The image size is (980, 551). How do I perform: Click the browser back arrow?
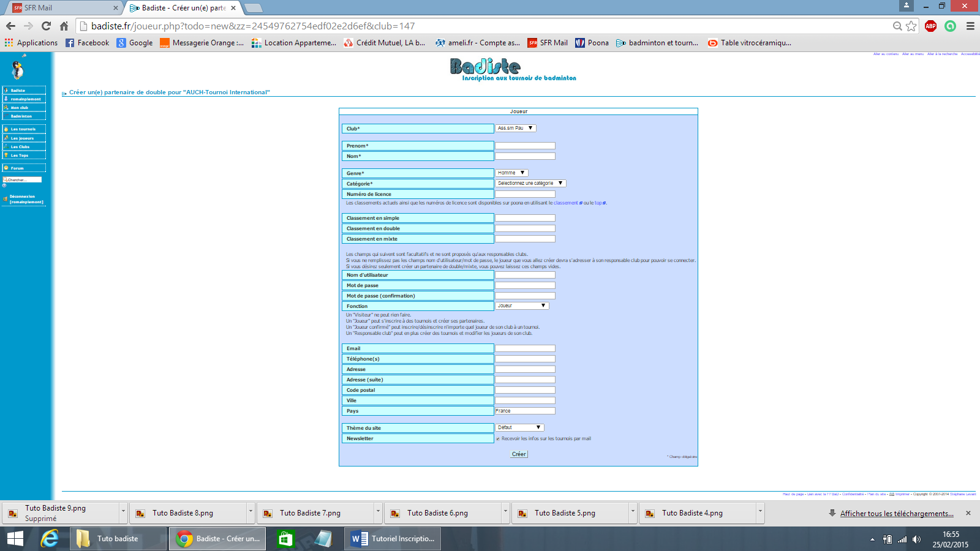10,26
